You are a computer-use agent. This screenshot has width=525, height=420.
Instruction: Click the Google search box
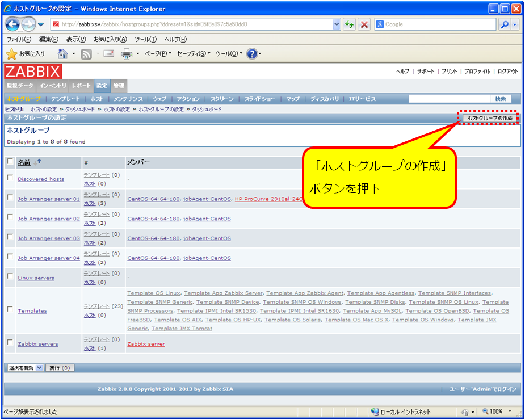[x=435, y=24]
